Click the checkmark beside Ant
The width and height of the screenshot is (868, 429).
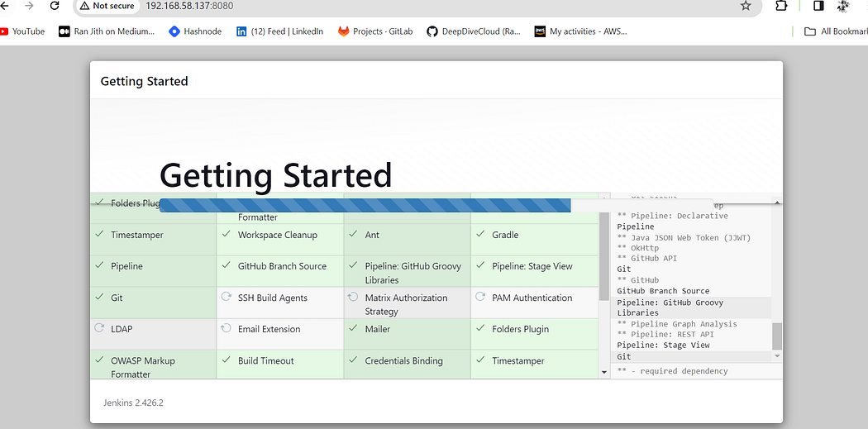[x=353, y=234]
